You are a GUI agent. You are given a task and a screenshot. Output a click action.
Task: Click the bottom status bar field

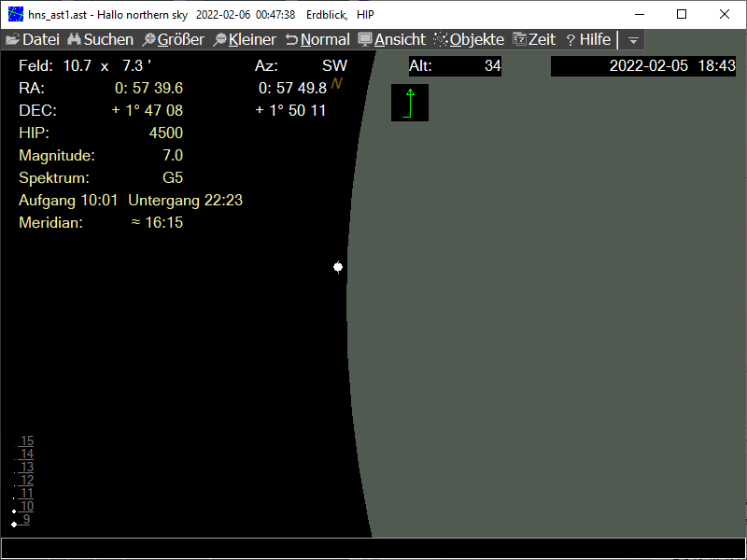(x=373, y=548)
